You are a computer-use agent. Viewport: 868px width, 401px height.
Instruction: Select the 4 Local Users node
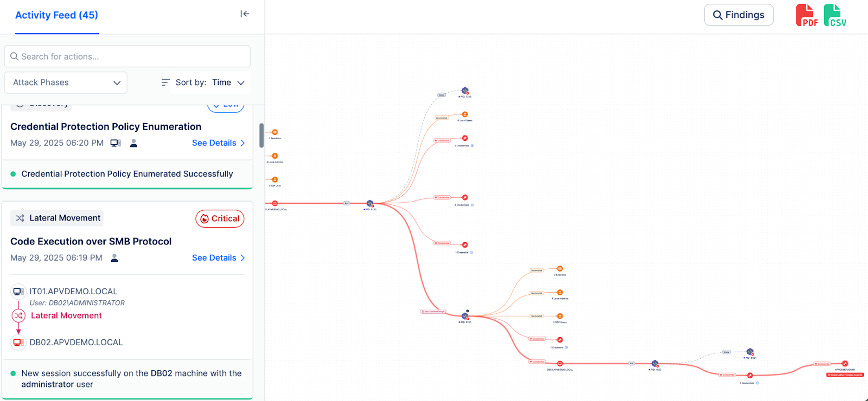pos(465,114)
